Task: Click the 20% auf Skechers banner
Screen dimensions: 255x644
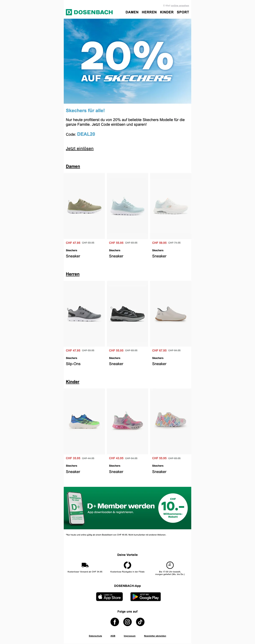Action: coord(127,61)
